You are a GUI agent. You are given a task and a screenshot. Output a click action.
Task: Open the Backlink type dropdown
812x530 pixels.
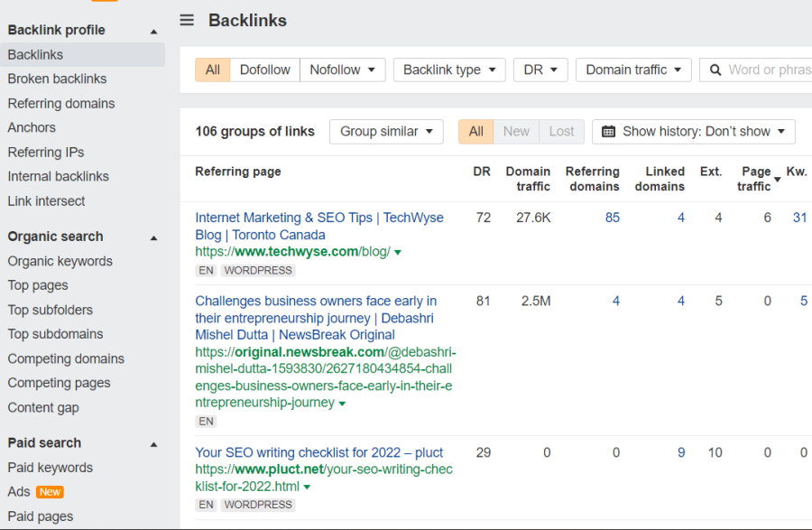point(448,70)
